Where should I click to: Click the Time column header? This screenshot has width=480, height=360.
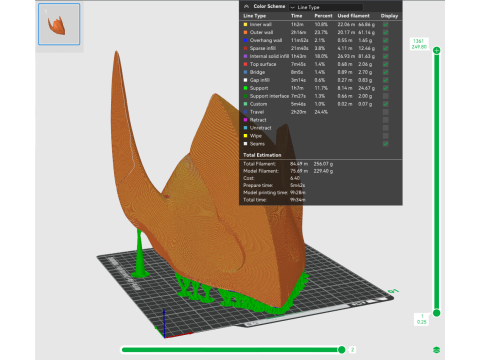pyautogui.click(x=296, y=16)
